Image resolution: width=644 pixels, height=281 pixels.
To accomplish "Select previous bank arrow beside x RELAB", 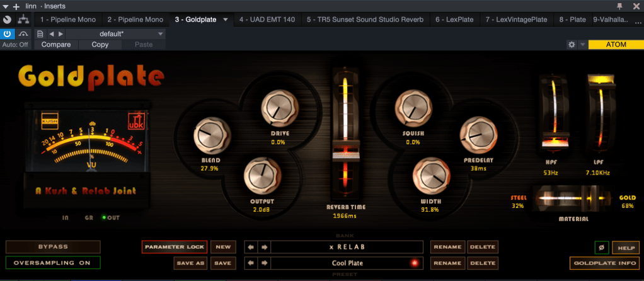I will pyautogui.click(x=250, y=247).
